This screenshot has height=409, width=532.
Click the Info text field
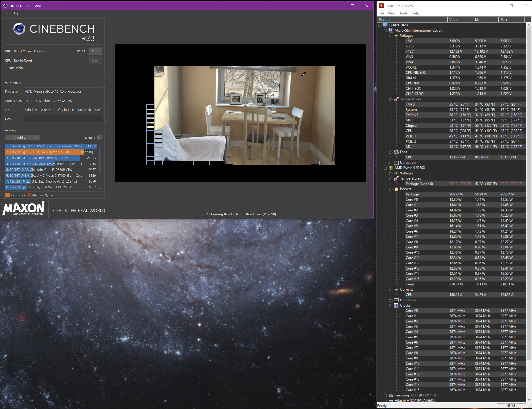click(63, 119)
